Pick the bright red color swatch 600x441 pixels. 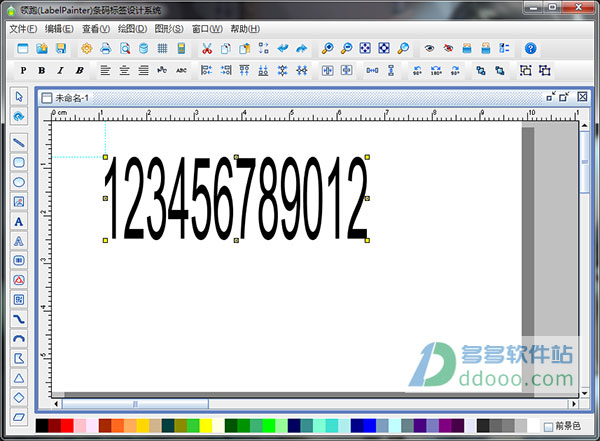[x=67, y=426]
